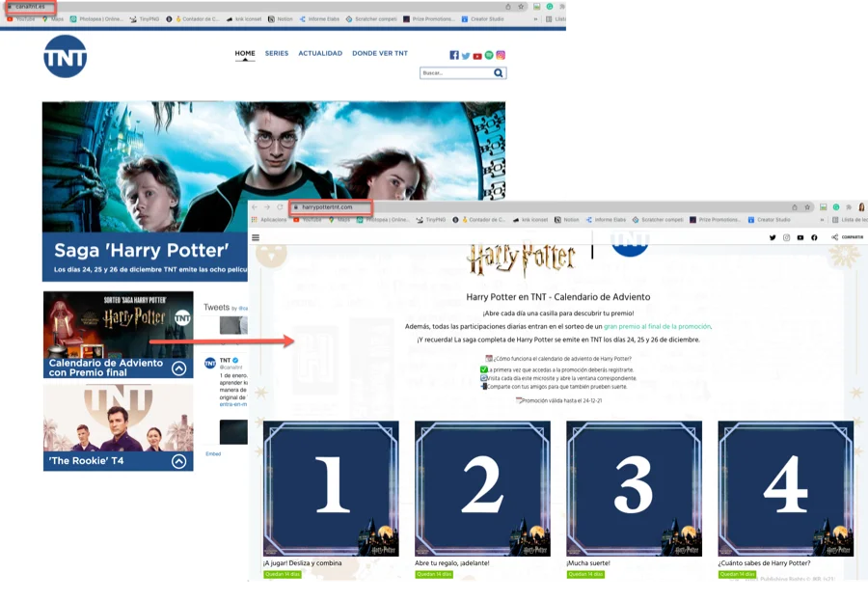Click Creator Studio bookmark in harrypottertnt.com window
Image resolution: width=868 pixels, height=600 pixels.
769,220
